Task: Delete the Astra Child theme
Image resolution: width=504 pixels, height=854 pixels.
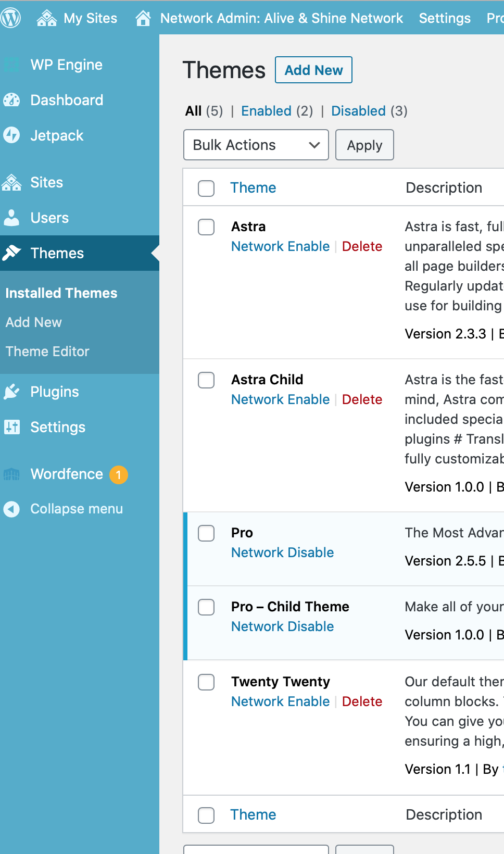Action: coord(362,399)
